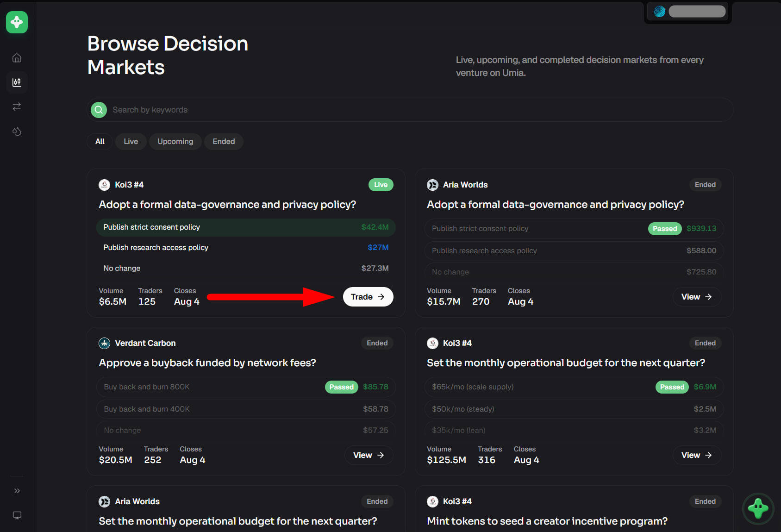The width and height of the screenshot is (781, 532).
Task: Click the green search magnifier icon
Action: coord(99,110)
